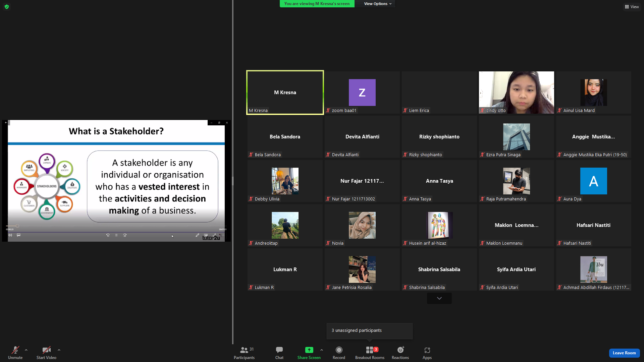Move the video seek slider knob
This screenshot has height=362, width=644.
(17, 226)
